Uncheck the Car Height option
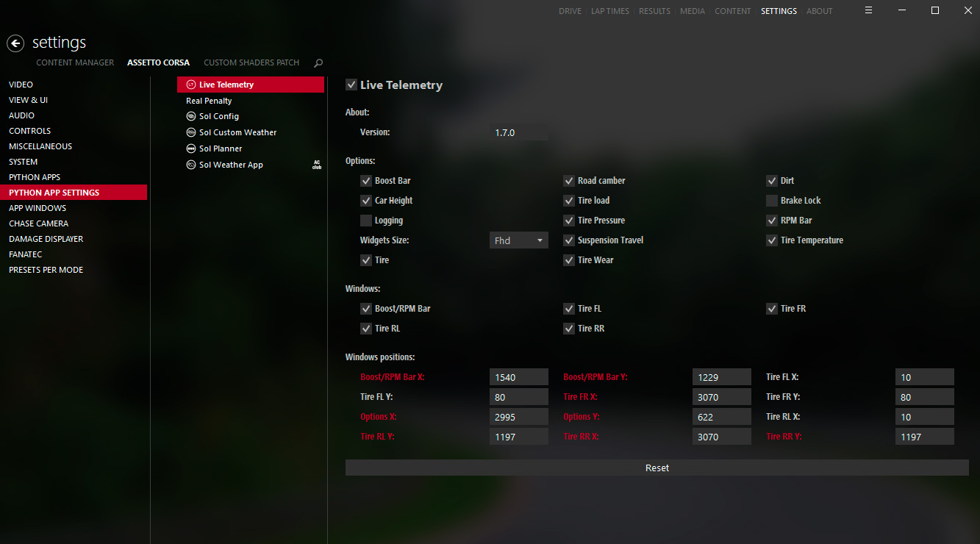The height and width of the screenshot is (544, 980). pyautogui.click(x=366, y=201)
